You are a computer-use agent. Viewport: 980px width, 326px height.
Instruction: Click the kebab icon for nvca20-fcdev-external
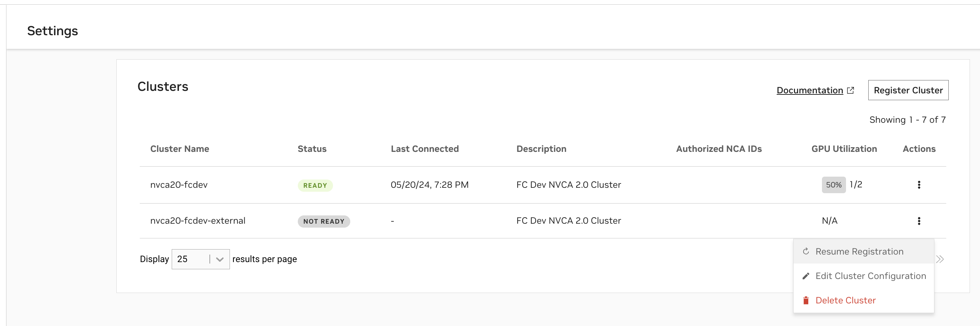click(x=919, y=221)
